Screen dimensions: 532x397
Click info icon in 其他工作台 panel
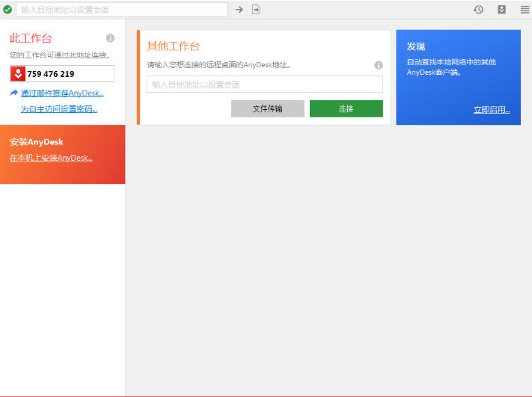pyautogui.click(x=378, y=65)
